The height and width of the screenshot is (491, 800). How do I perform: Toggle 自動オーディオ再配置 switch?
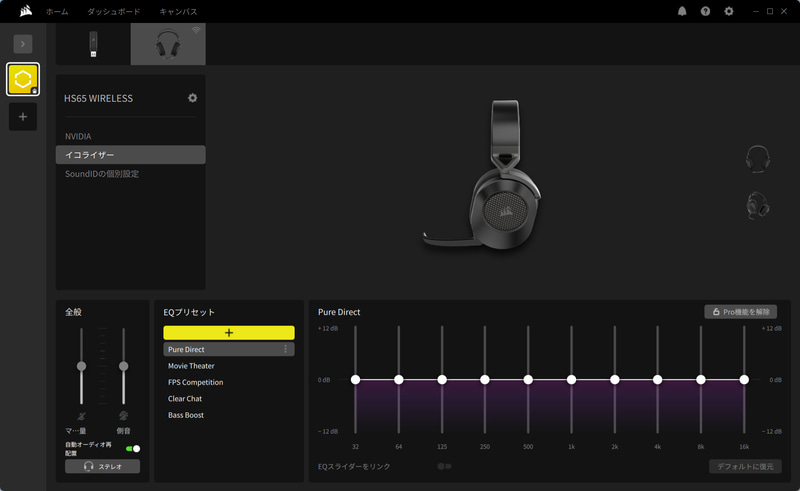coord(133,449)
